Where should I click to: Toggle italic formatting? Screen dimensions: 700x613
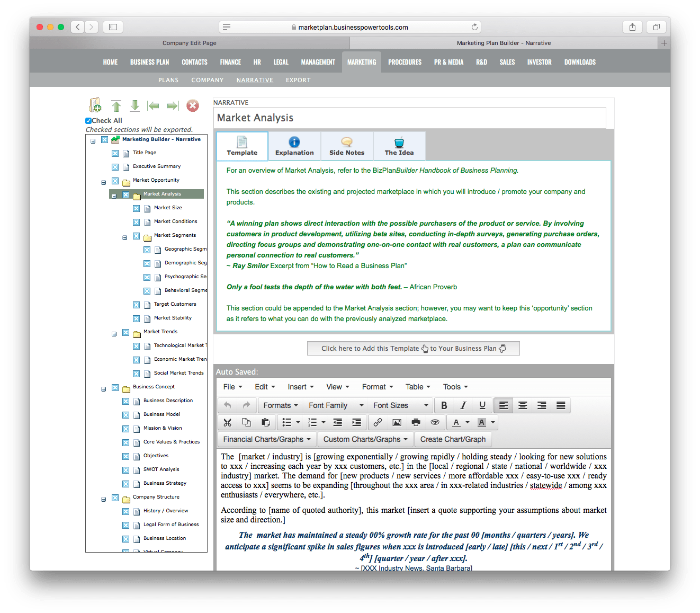click(x=463, y=405)
